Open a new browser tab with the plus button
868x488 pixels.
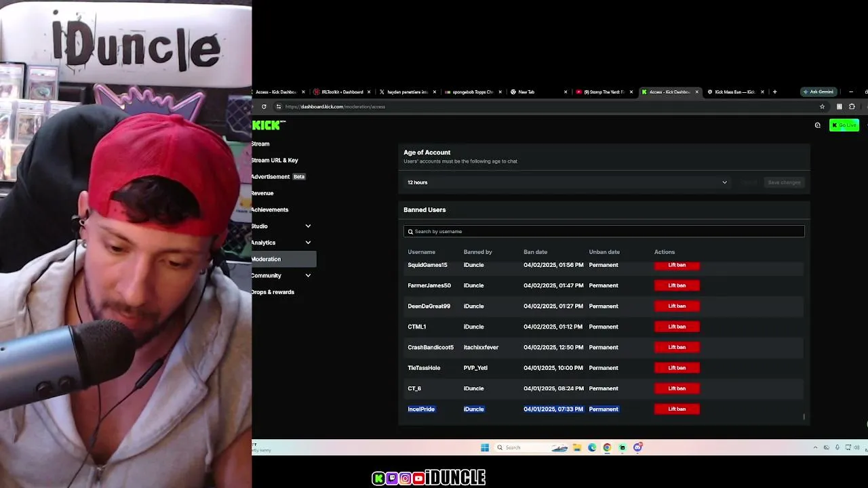click(x=774, y=92)
